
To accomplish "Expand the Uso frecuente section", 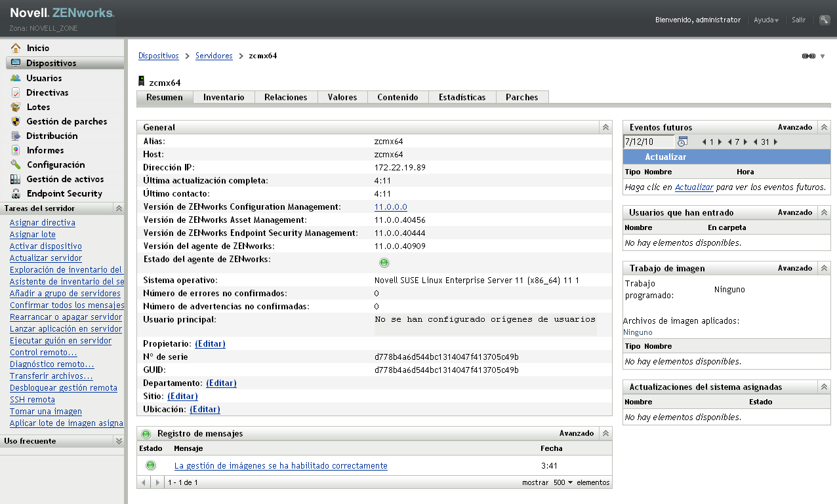I will pyautogui.click(x=119, y=441).
